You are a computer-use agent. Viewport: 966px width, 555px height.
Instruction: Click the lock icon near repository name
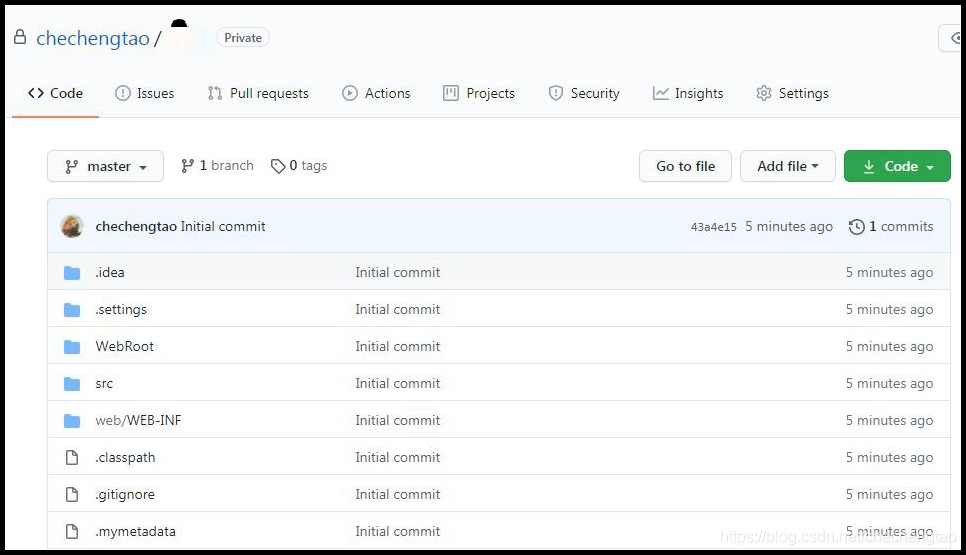pyautogui.click(x=19, y=38)
